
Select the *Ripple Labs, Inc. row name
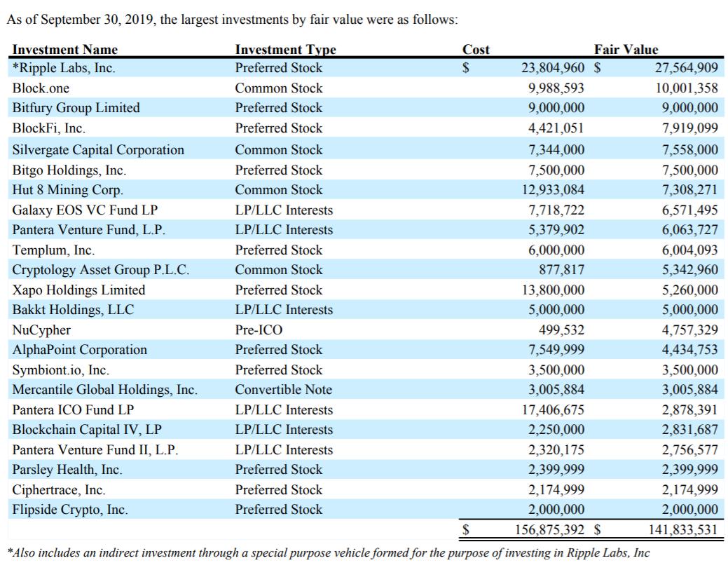coord(64,68)
